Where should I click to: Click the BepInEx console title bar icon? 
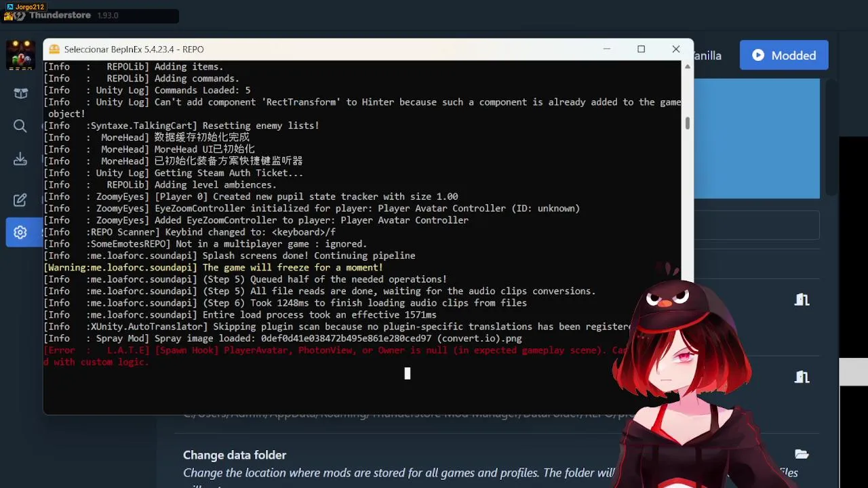click(54, 49)
